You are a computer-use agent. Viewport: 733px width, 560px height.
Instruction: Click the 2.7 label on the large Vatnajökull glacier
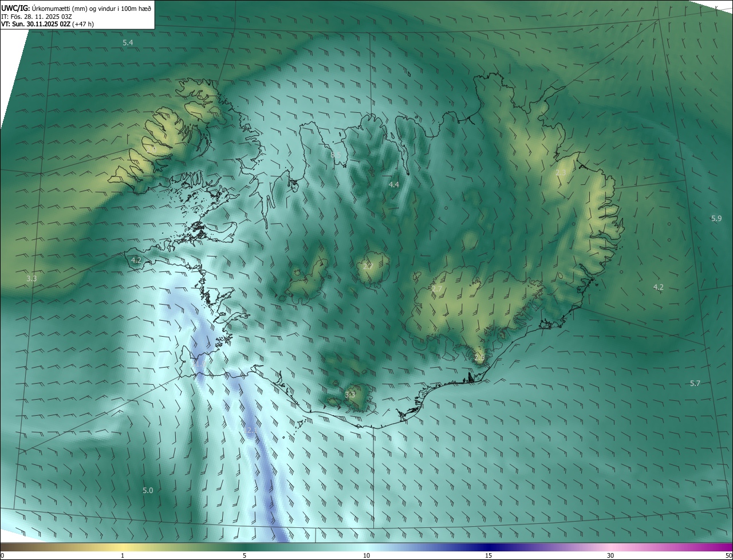pyautogui.click(x=437, y=289)
